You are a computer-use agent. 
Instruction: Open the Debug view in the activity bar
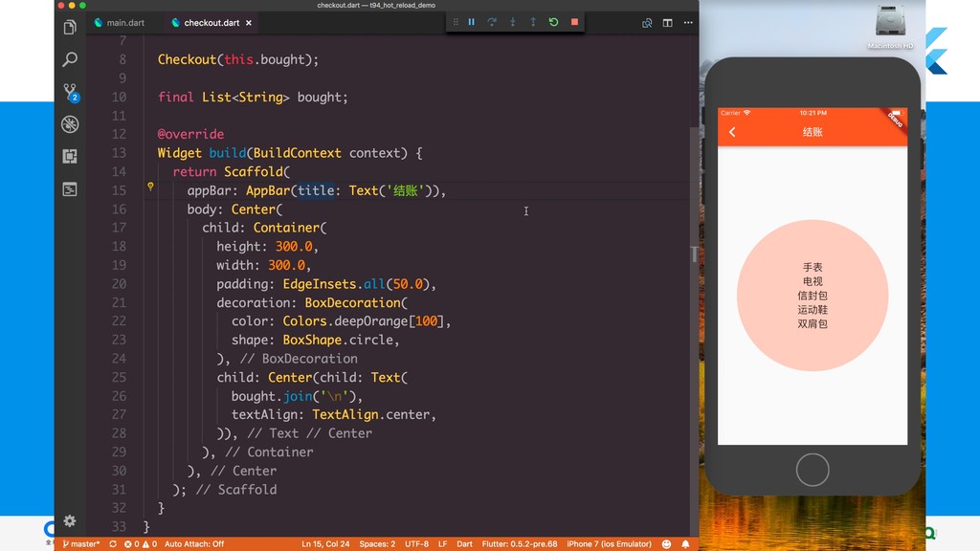[70, 124]
